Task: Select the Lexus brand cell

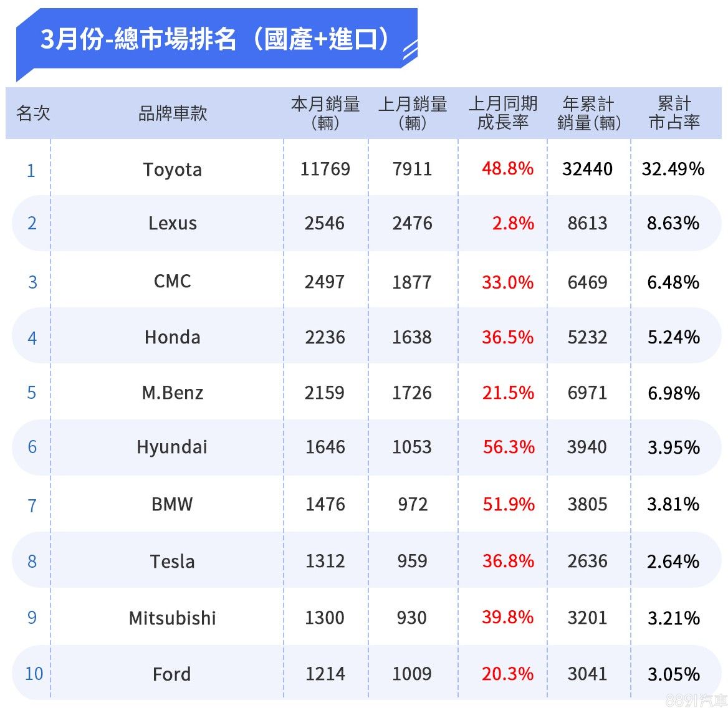Action: [173, 223]
